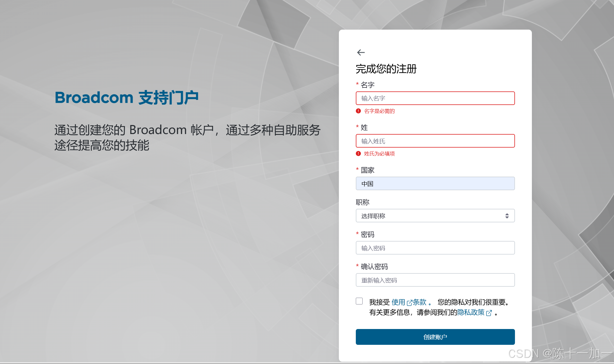Click the 名字是必需的 error message

click(x=379, y=111)
